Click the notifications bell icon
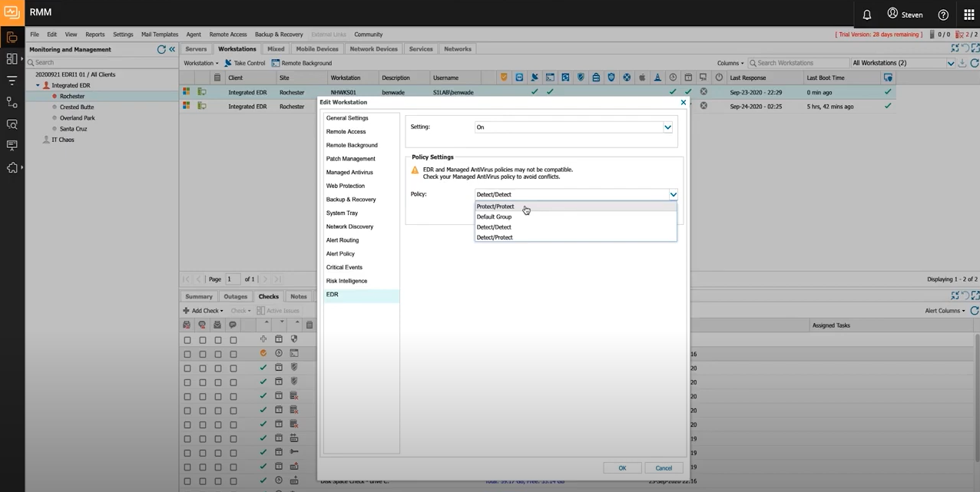The image size is (980, 492). point(866,15)
